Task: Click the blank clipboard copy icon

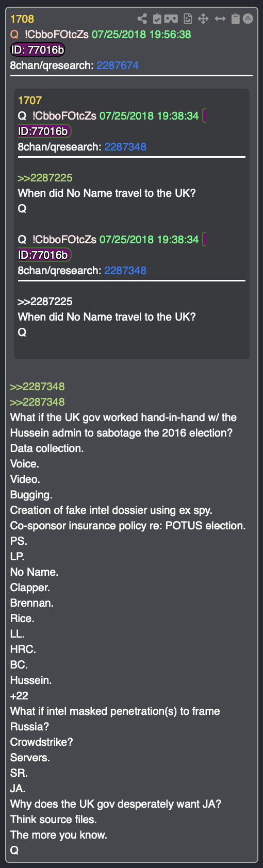Action: tap(235, 19)
